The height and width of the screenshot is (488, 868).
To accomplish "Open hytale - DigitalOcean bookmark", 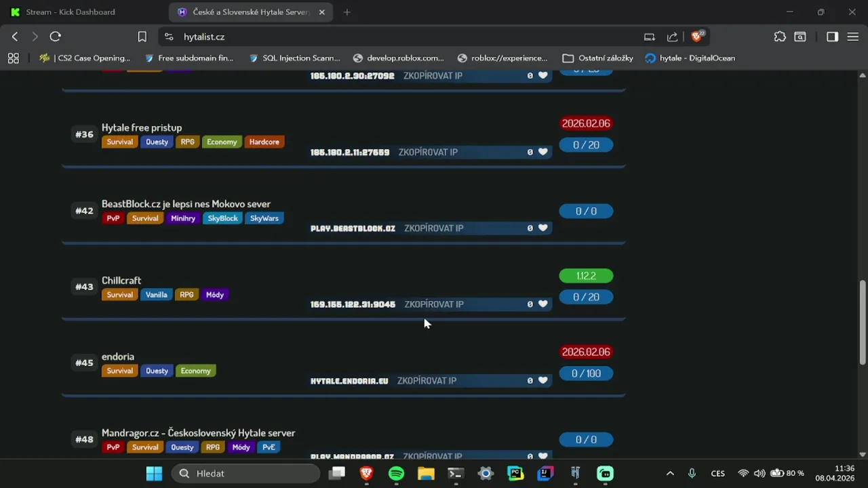I will coord(690,58).
